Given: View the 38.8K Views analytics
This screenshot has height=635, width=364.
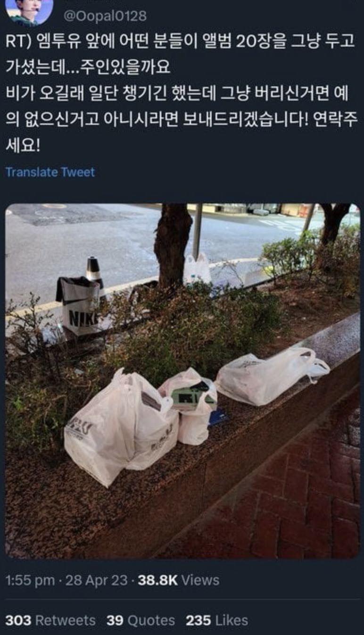Looking at the screenshot, I should click(x=179, y=580).
